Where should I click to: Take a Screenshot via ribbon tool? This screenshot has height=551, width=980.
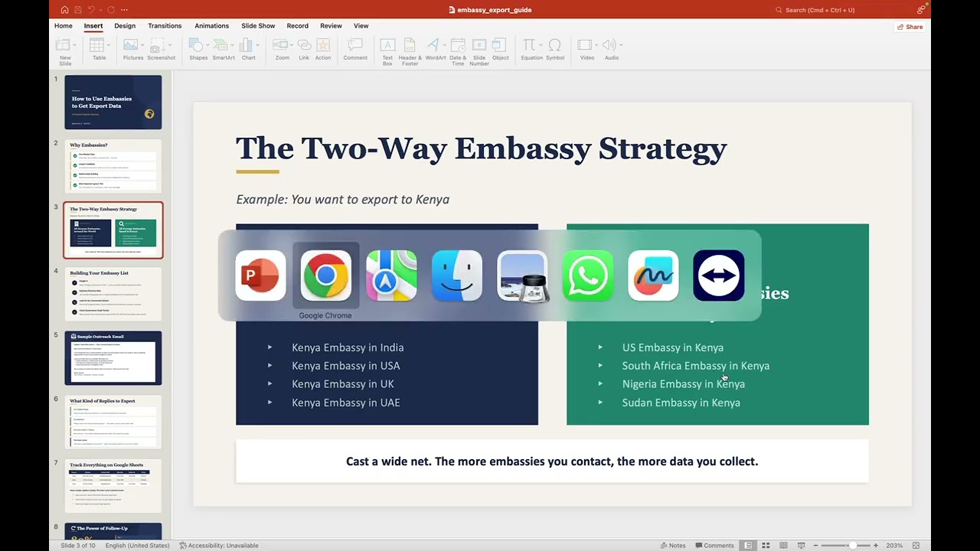161,50
